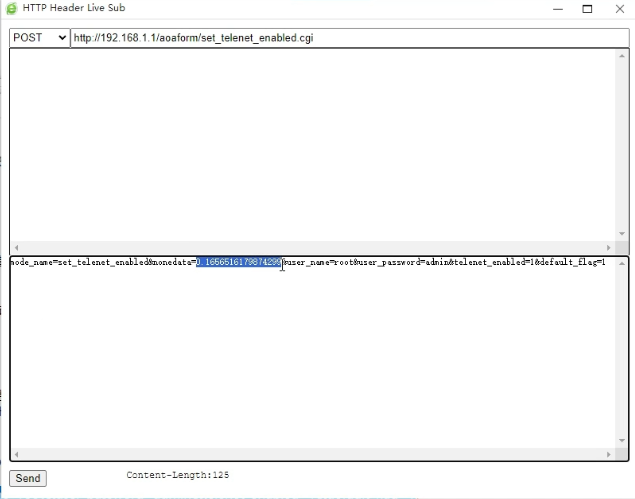Click the headers pane vertical scrollbar track
Image resolution: width=635 pixels, height=499 pixels.
[622, 140]
